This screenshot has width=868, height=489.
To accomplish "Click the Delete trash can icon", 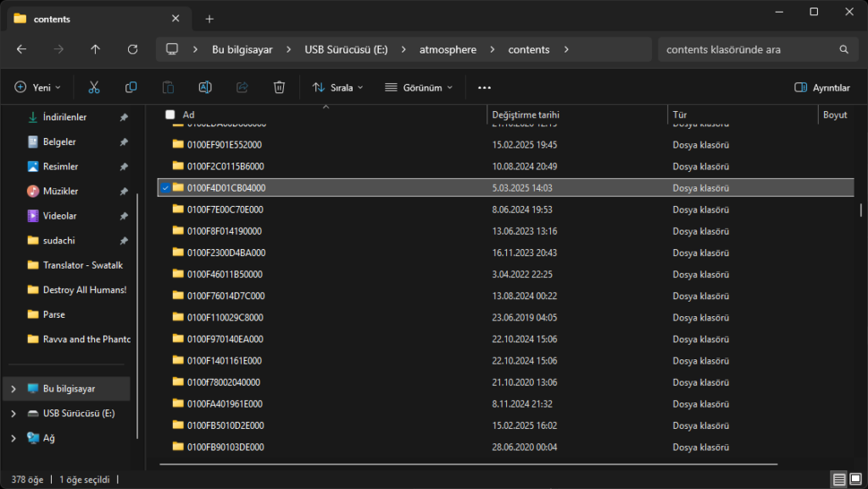I will 279,87.
